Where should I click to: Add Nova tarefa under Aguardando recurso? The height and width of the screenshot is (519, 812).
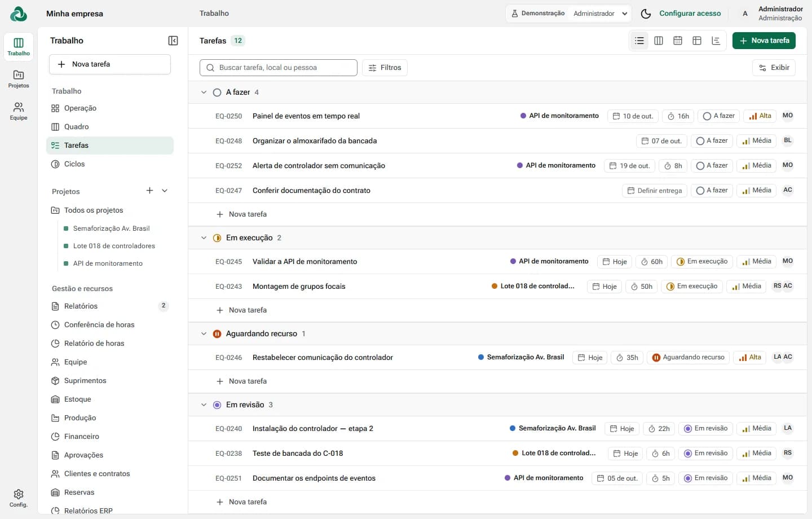point(242,381)
